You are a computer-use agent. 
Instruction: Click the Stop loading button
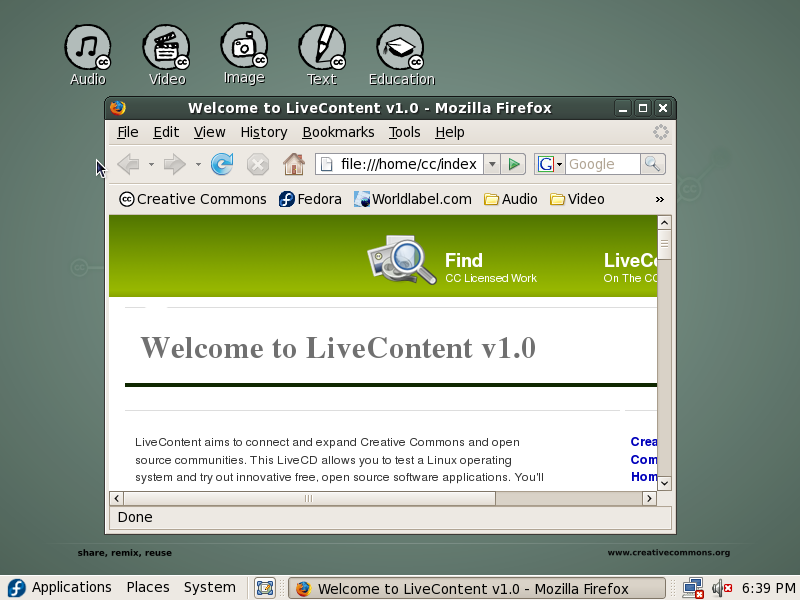pos(258,165)
